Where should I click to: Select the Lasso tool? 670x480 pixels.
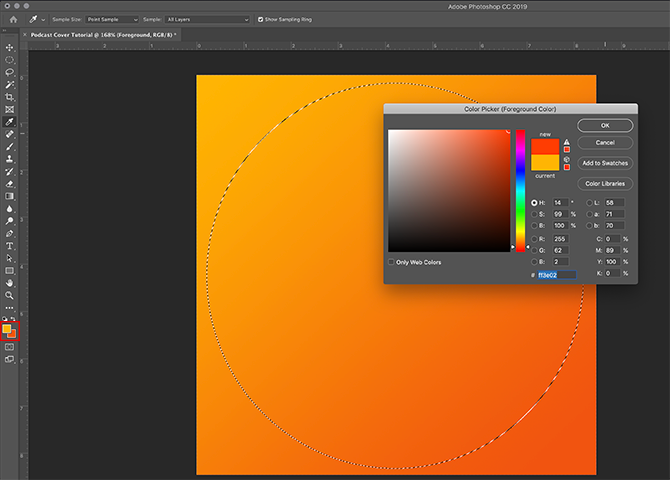pos(10,72)
